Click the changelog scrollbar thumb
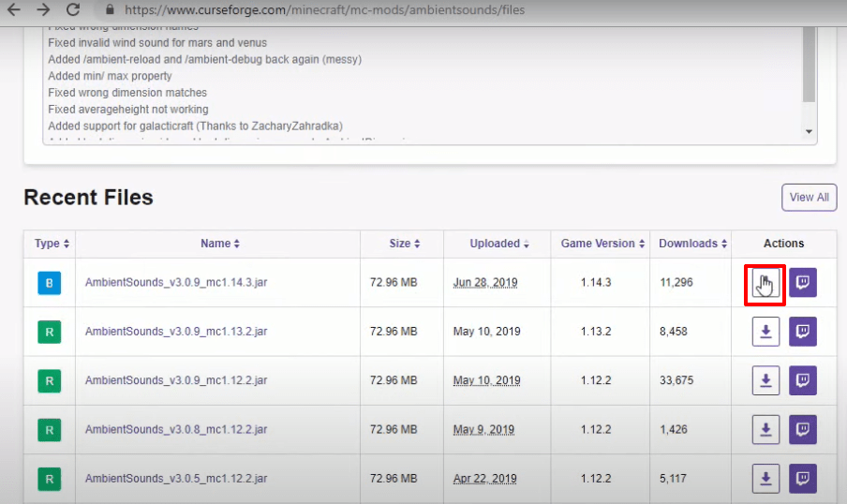 pos(809,64)
